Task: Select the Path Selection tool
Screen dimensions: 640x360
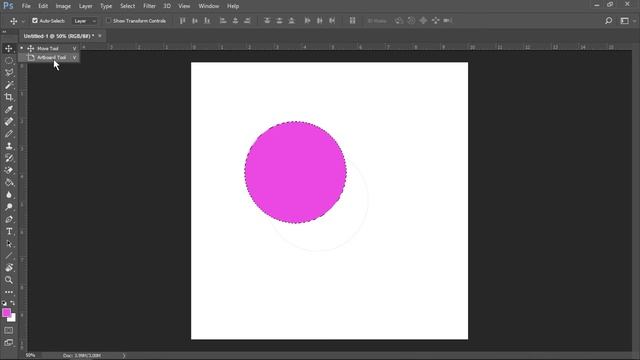Action: tap(9, 244)
